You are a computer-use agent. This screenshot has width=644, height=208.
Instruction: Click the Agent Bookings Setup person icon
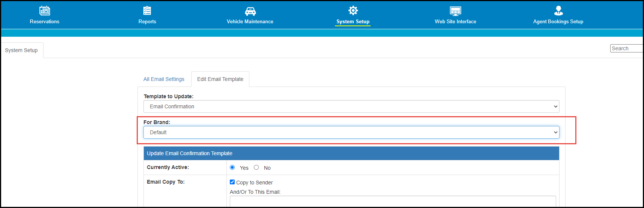(558, 10)
